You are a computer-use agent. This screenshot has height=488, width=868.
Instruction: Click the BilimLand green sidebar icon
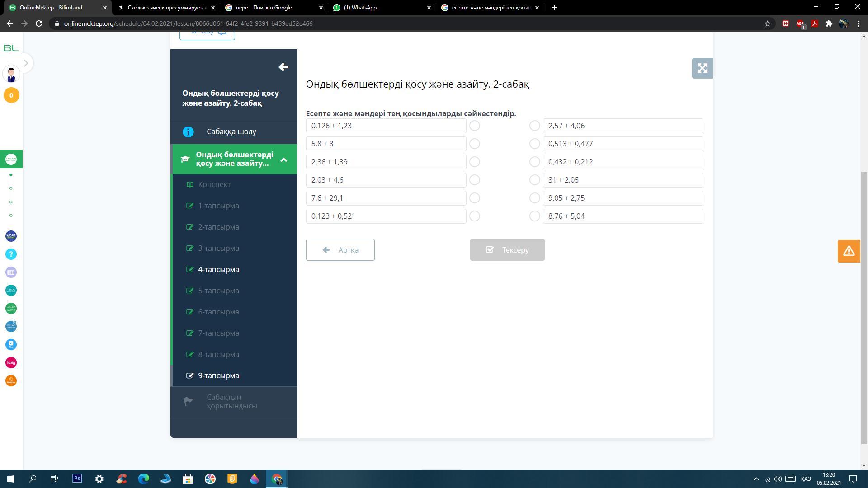pyautogui.click(x=11, y=308)
